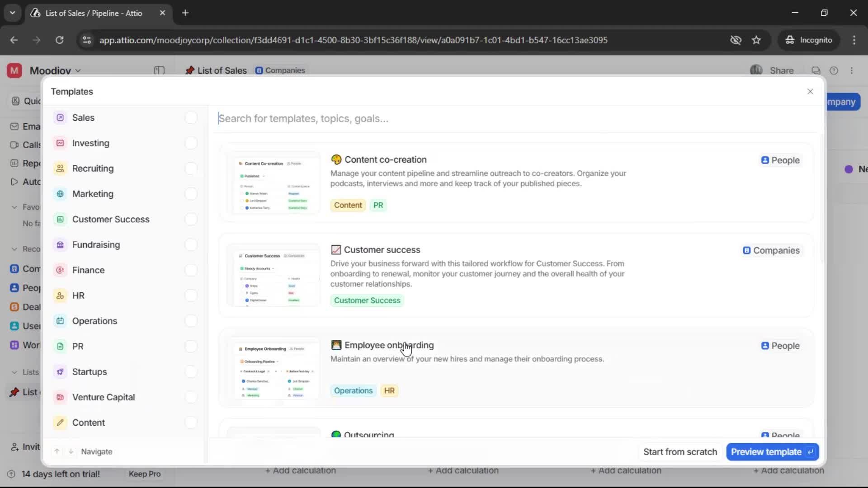The height and width of the screenshot is (488, 868).
Task: Select the Customer Success category
Action: tap(111, 219)
